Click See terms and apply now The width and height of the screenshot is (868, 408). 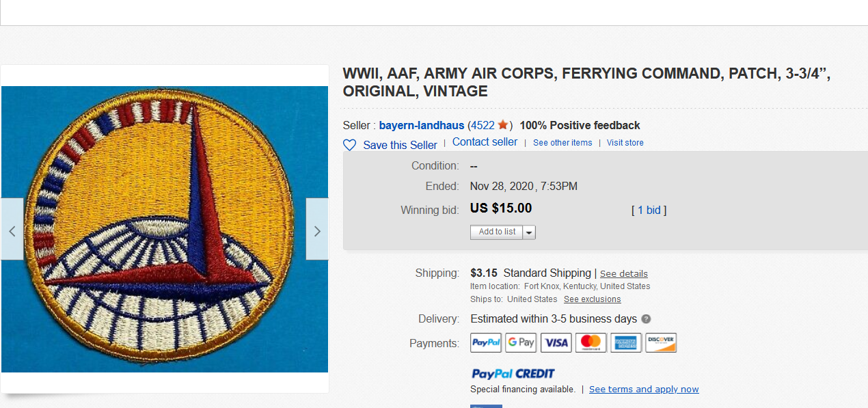tap(643, 389)
